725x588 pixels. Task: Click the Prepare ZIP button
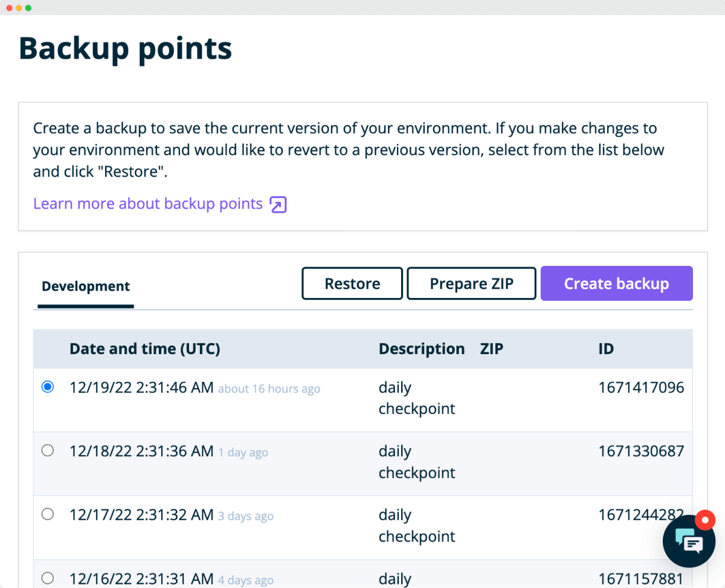coord(471,283)
